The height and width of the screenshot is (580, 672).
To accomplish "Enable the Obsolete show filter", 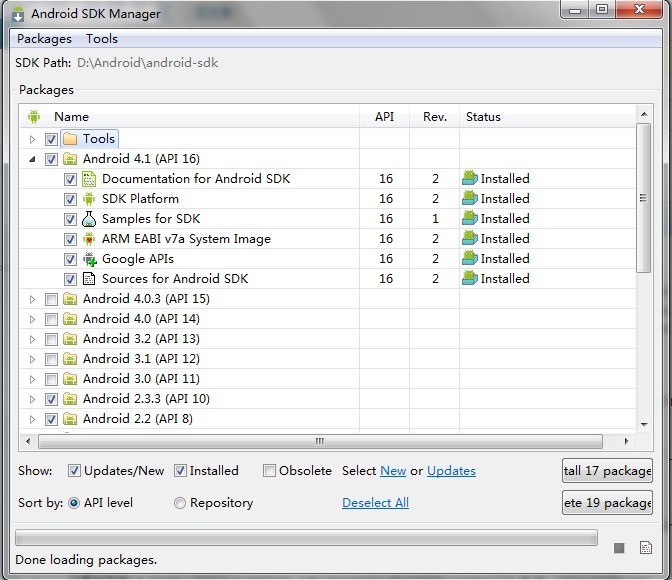I will tap(269, 471).
